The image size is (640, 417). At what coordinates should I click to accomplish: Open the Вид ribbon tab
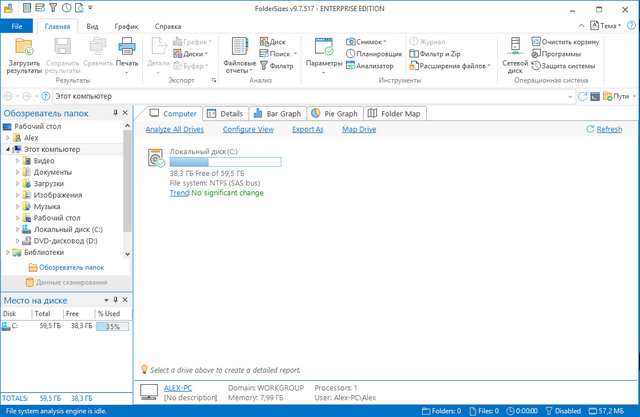tap(92, 25)
